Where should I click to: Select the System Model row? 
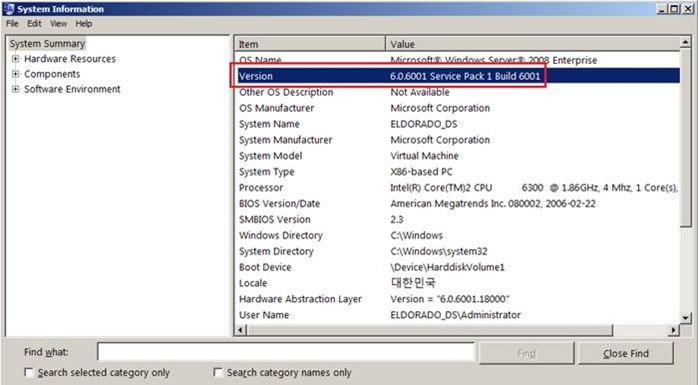(457, 156)
